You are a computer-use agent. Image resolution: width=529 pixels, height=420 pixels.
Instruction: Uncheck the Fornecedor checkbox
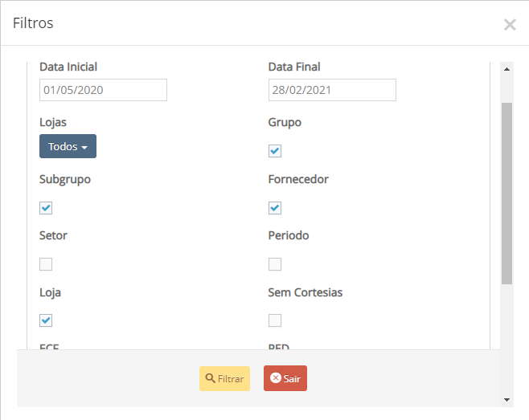275,208
